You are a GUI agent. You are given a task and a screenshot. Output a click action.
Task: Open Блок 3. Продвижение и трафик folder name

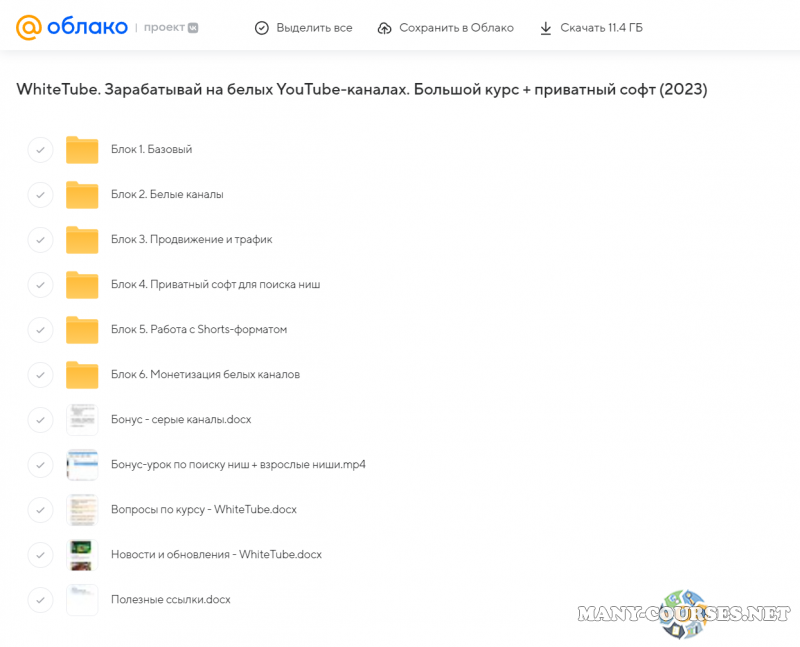(191, 240)
